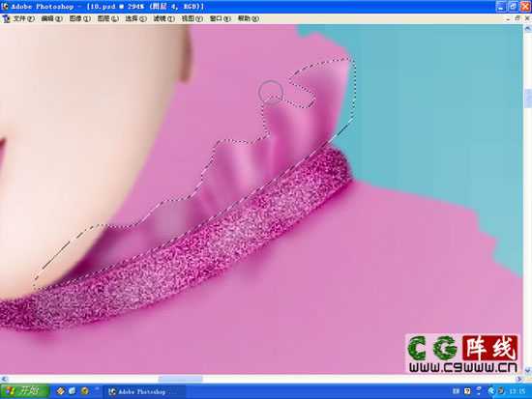Click the left arrow of horizontal scrollbar
The width and height of the screenshot is (532, 399).
tap(4, 379)
